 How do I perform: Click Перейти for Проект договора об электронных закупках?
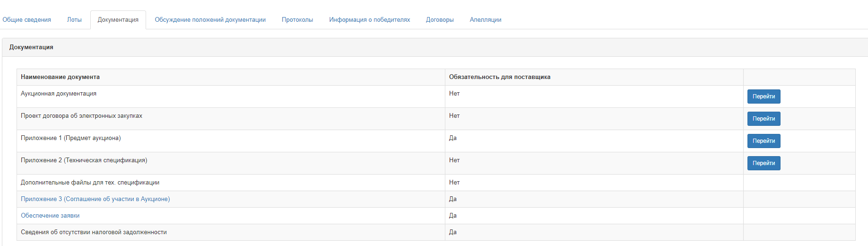[x=764, y=119]
